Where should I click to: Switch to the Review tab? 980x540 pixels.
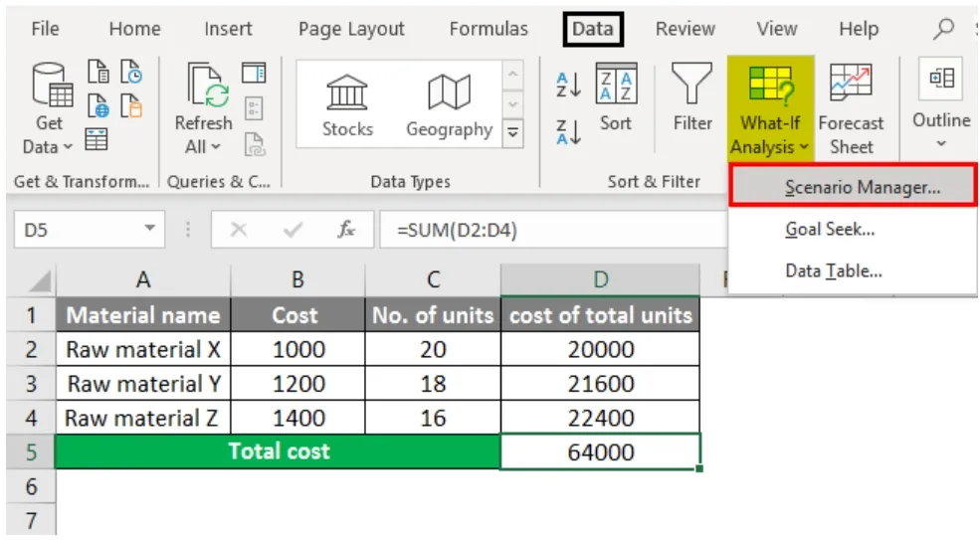tap(685, 29)
